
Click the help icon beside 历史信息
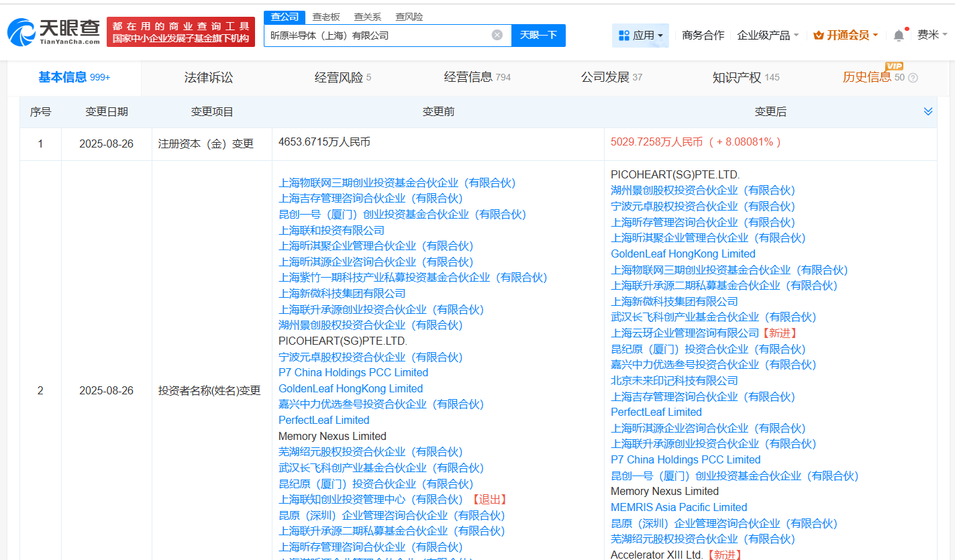913,78
